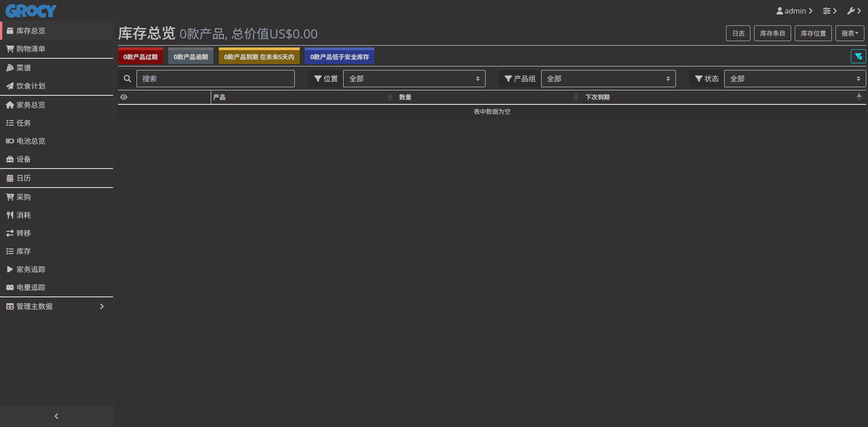Image resolution: width=868 pixels, height=427 pixels.
Task: Open 电量追踪 battery tracking
Action: (57, 287)
